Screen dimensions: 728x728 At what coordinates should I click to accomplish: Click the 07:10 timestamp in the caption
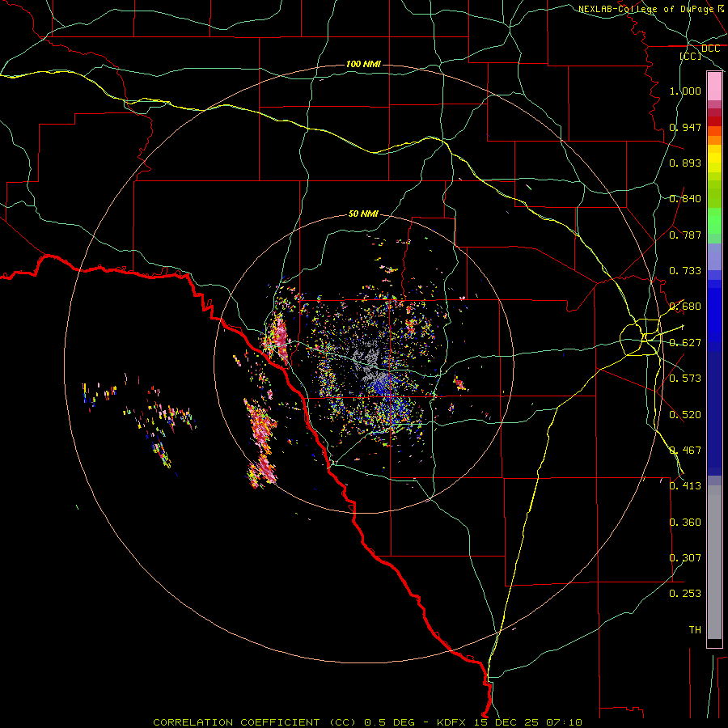coord(564,722)
